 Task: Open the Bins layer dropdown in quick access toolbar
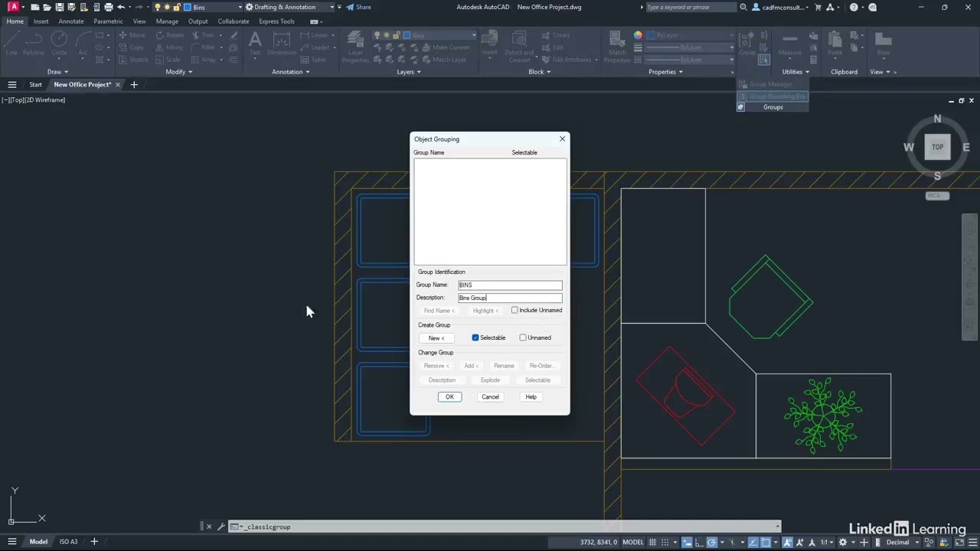point(240,7)
